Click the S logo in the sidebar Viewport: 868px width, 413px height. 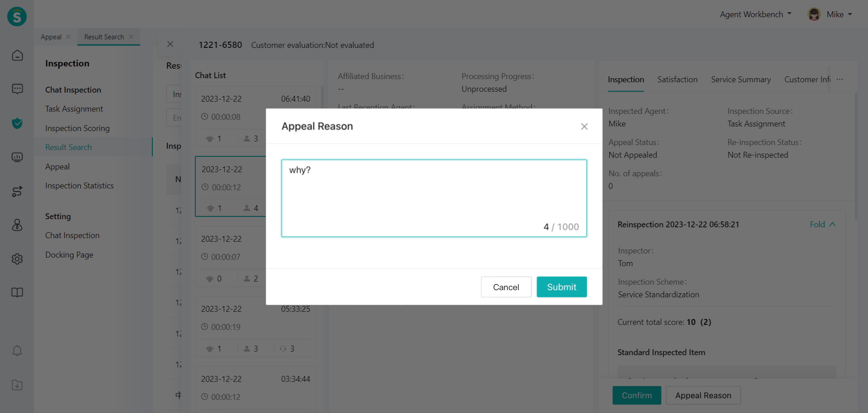point(17,16)
